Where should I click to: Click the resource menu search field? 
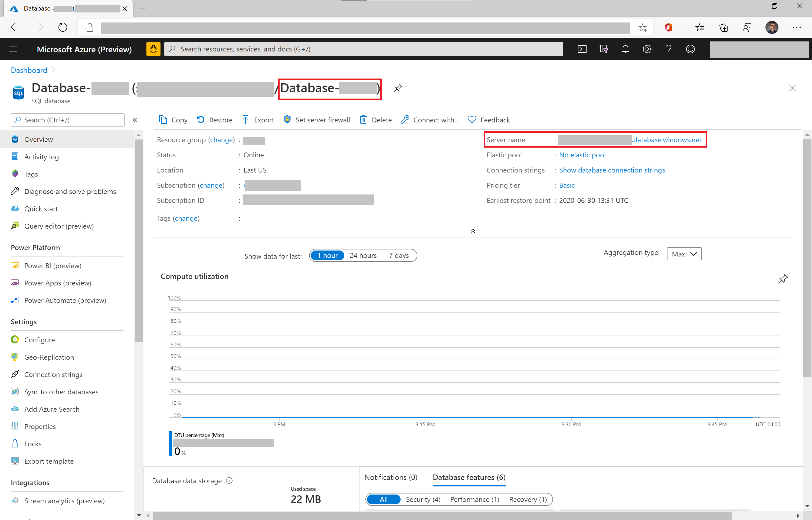click(x=67, y=120)
